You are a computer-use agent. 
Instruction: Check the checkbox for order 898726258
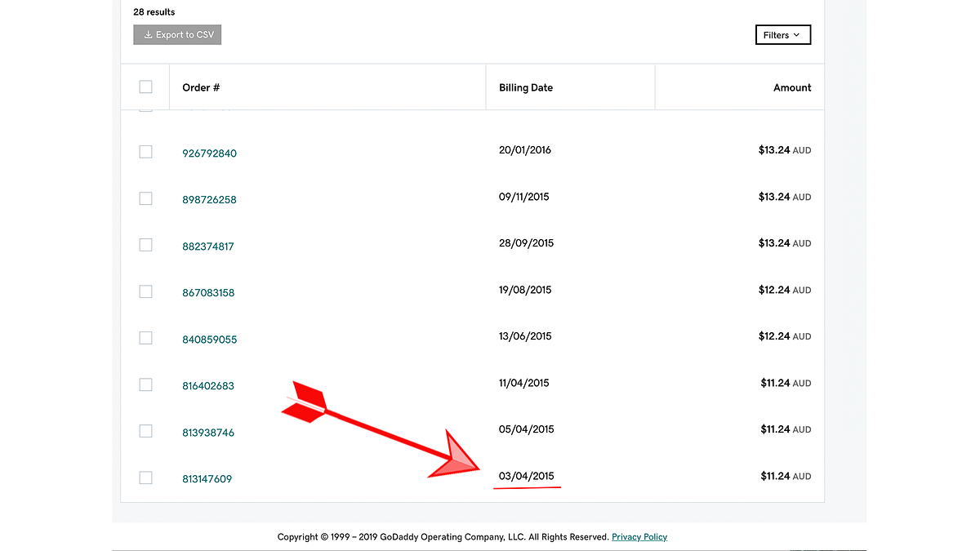point(145,198)
